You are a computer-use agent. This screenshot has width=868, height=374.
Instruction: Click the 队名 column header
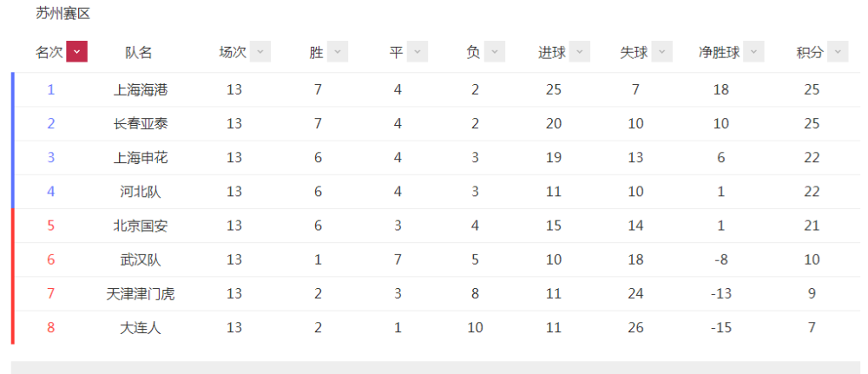[x=138, y=53]
